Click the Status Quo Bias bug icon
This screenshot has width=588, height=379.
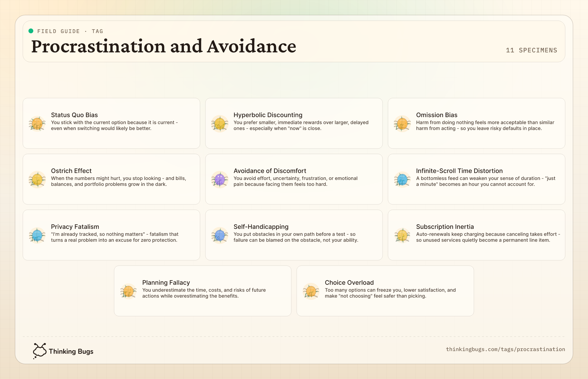click(x=37, y=124)
